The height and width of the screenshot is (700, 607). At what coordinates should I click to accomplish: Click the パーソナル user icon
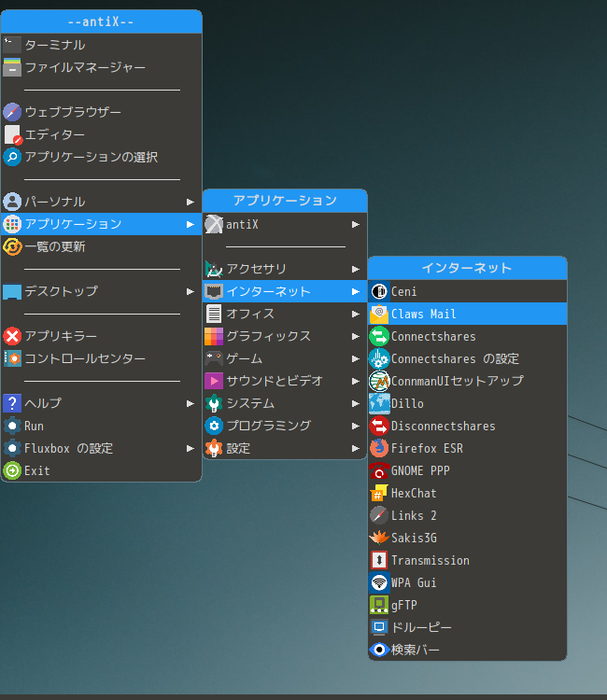(x=12, y=202)
